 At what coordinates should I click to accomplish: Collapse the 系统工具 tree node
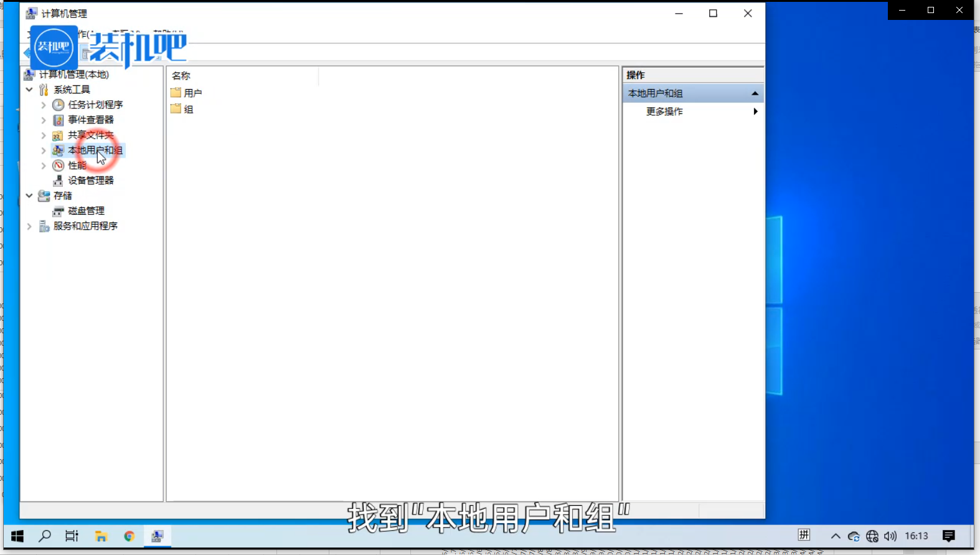tap(29, 90)
